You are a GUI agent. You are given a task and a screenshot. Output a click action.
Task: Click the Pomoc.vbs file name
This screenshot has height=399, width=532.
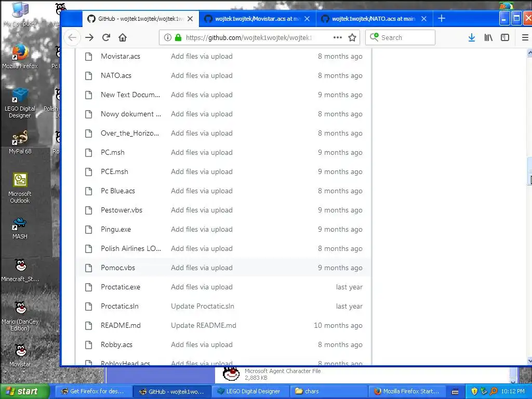tap(118, 268)
